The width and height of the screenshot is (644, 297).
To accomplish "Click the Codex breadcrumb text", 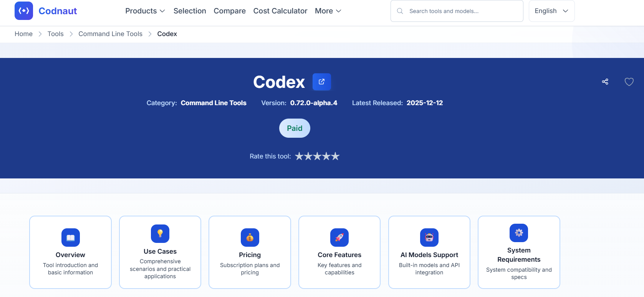I will pyautogui.click(x=167, y=34).
